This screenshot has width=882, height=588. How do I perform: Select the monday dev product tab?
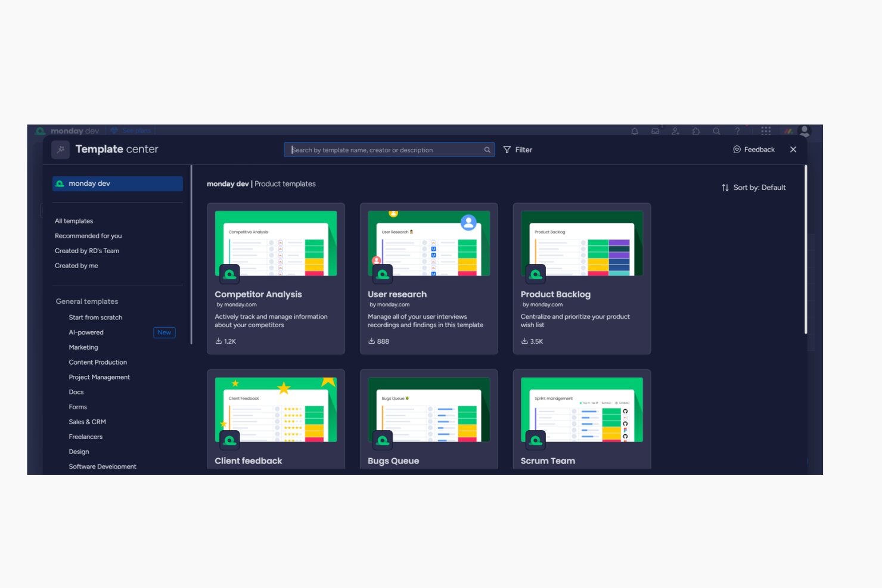click(x=117, y=183)
